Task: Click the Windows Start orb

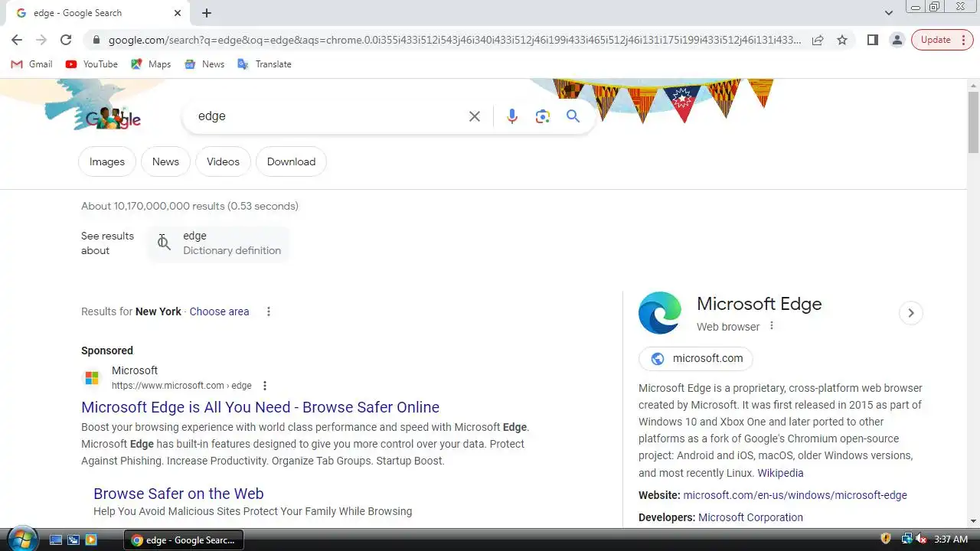Action: (21, 539)
